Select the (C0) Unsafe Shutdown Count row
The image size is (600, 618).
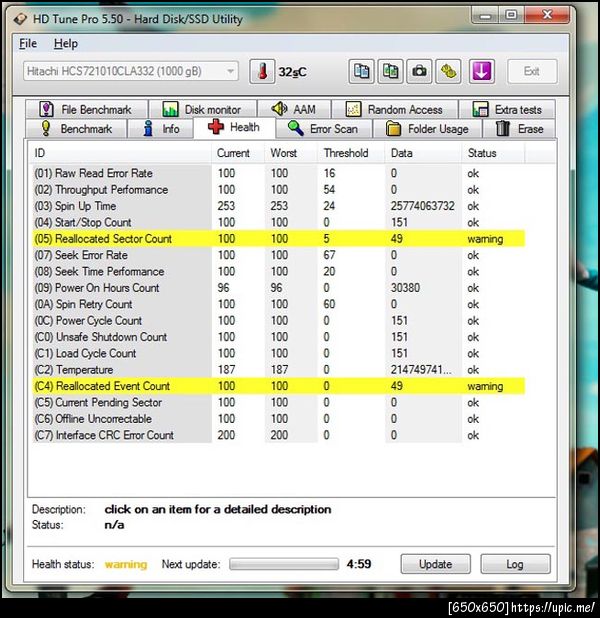(279, 337)
